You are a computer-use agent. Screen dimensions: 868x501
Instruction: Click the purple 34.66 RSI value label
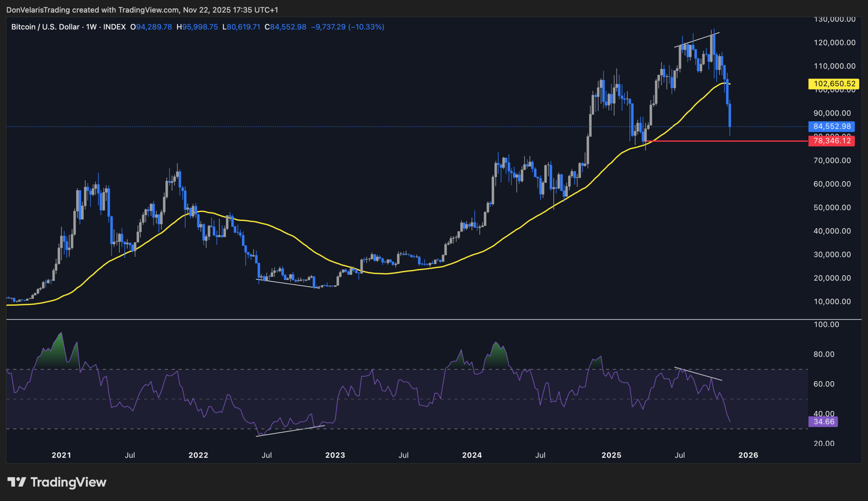point(823,422)
